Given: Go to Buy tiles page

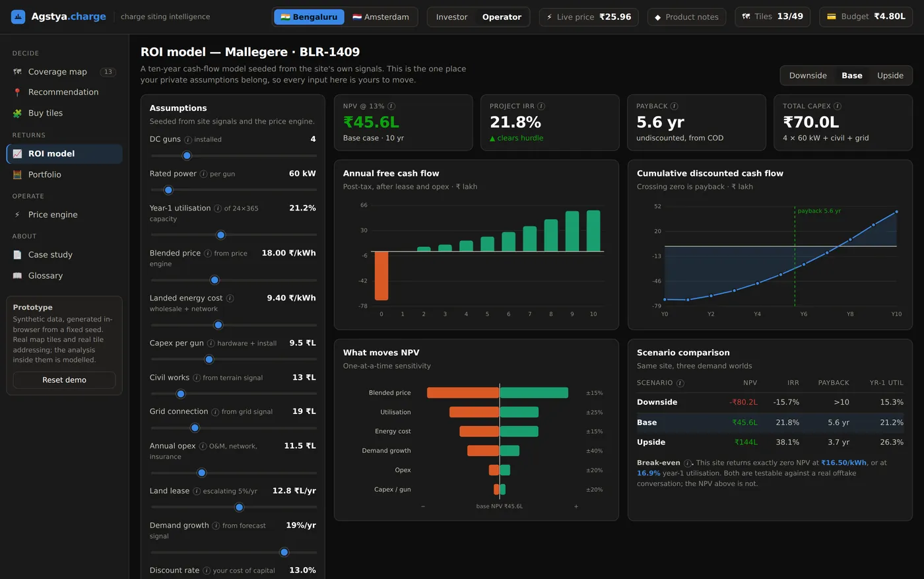Looking at the screenshot, I should click(65, 114).
